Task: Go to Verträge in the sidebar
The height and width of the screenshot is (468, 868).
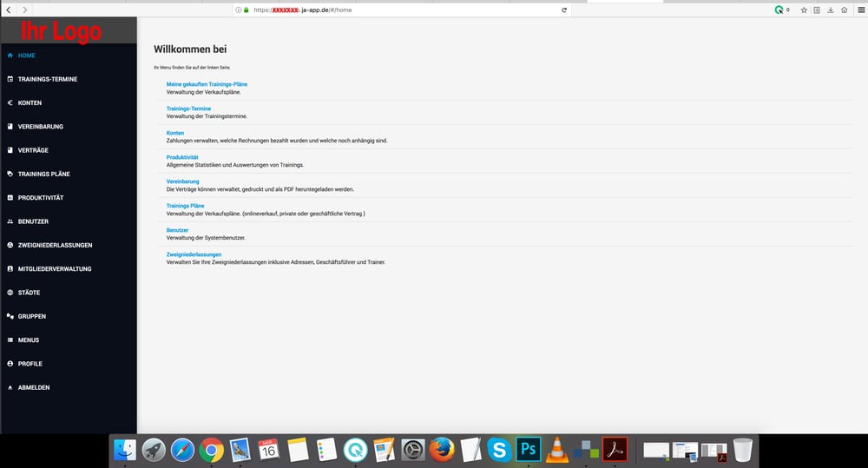Action: coord(33,150)
